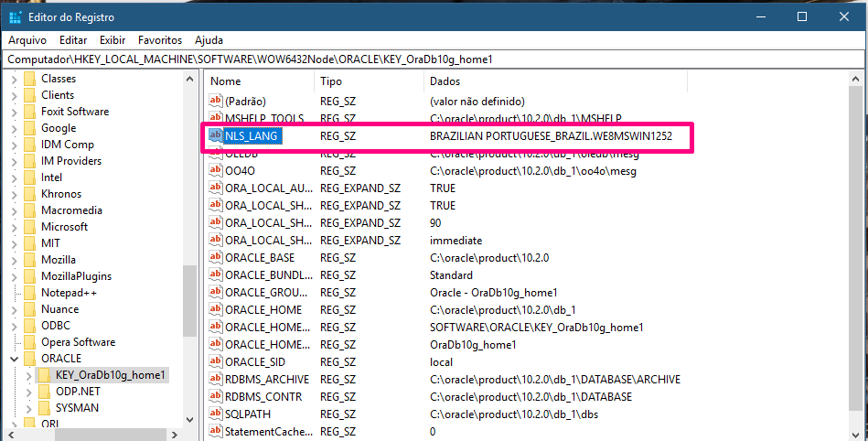This screenshot has width=868, height=441.
Task: Expand the Microsoft tree node
Action: (x=14, y=228)
